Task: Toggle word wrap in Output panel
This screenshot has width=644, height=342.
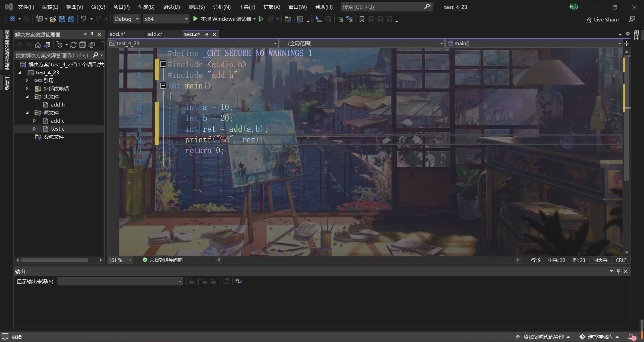Action: tap(238, 281)
